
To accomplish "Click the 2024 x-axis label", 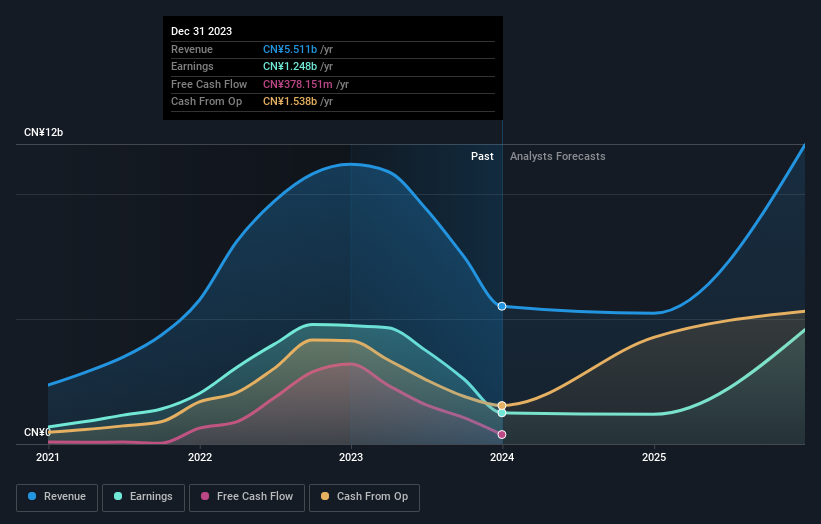I will pos(502,458).
